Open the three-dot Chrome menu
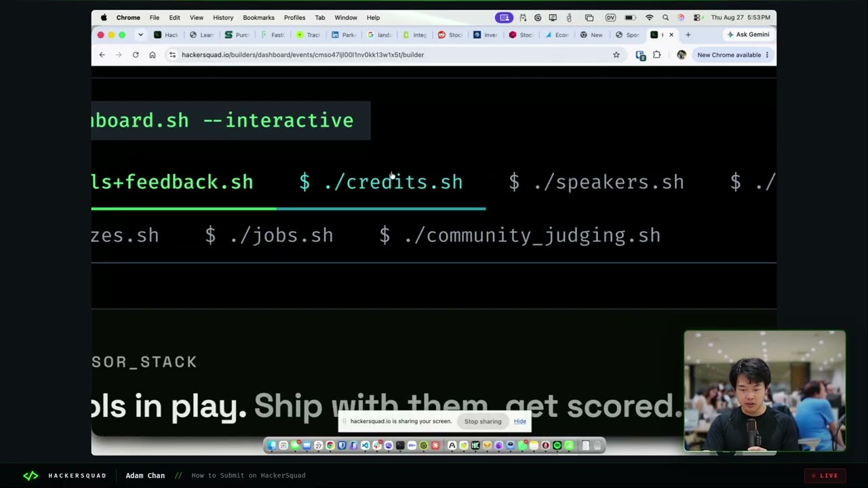The width and height of the screenshot is (868, 488). coord(767,55)
